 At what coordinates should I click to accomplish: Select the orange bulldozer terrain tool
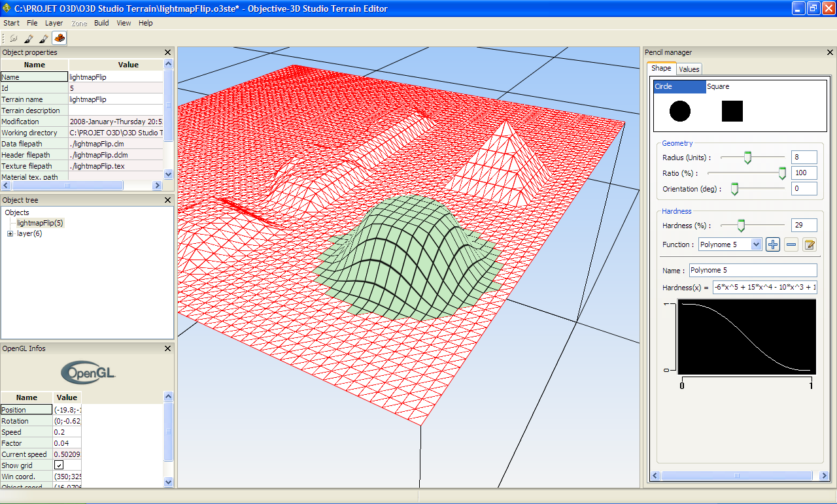pyautogui.click(x=60, y=39)
